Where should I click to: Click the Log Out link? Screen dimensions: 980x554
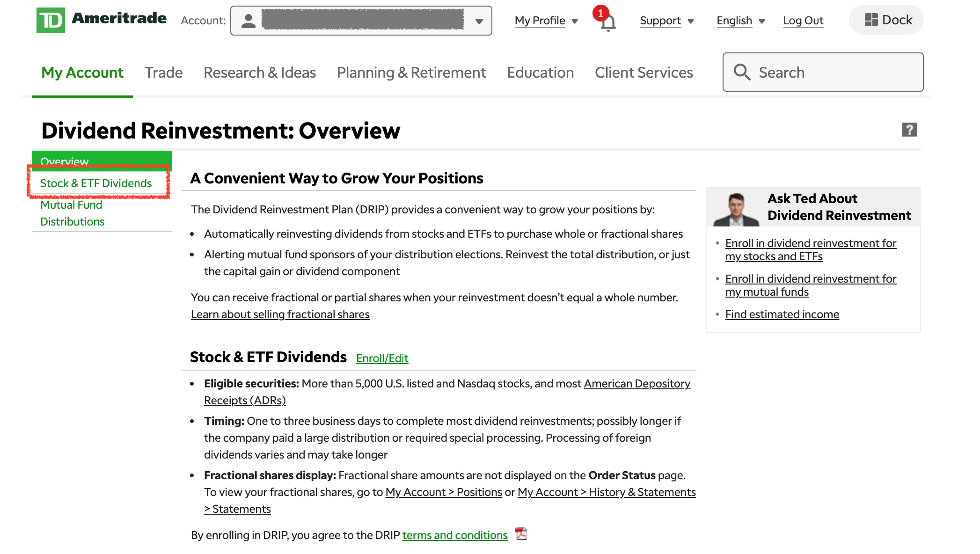tap(803, 21)
